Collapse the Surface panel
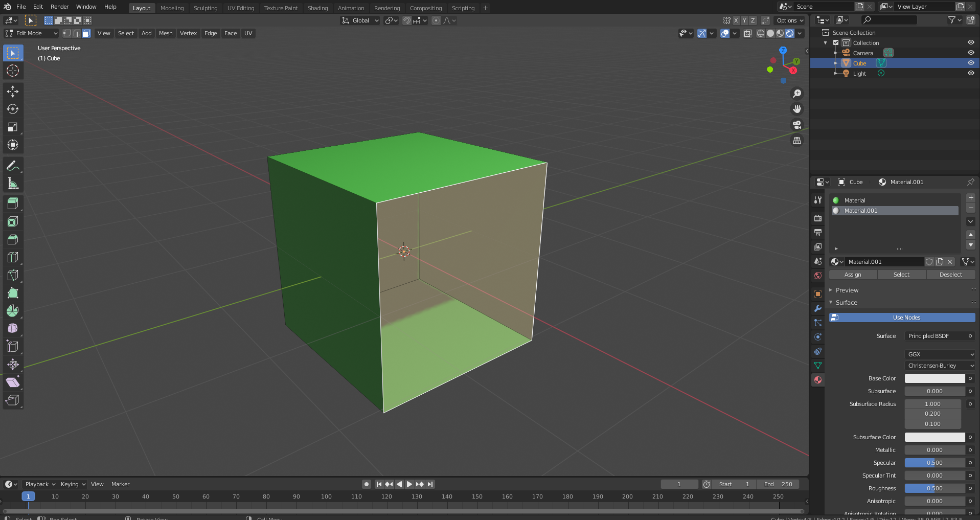This screenshot has height=520, width=980. point(846,303)
